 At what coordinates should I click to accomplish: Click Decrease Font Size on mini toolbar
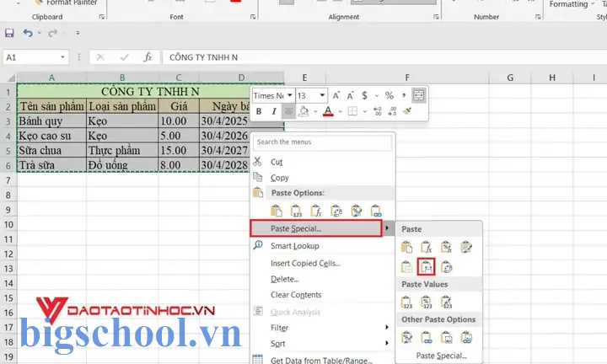(x=351, y=95)
